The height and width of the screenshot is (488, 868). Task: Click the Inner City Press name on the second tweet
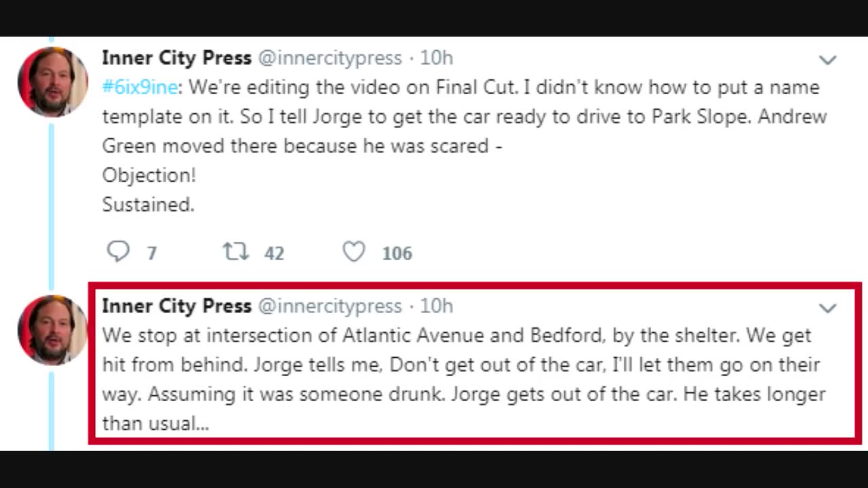point(176,306)
